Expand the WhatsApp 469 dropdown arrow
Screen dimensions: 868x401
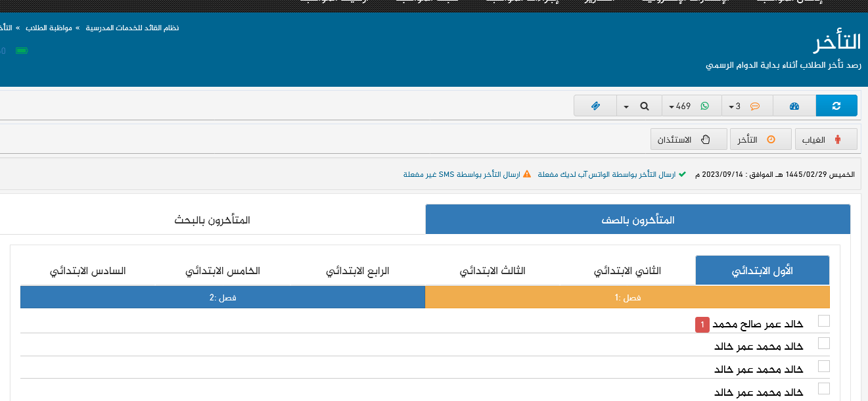pyautogui.click(x=672, y=106)
